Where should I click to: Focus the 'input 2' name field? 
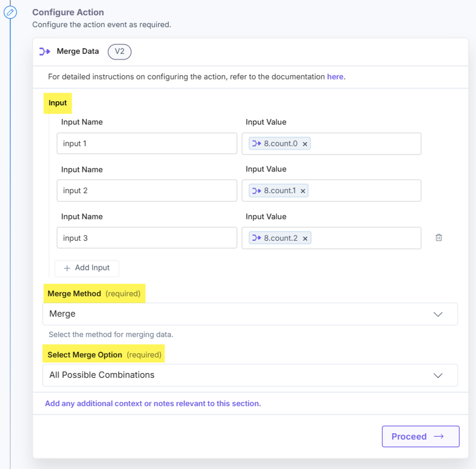(x=147, y=190)
